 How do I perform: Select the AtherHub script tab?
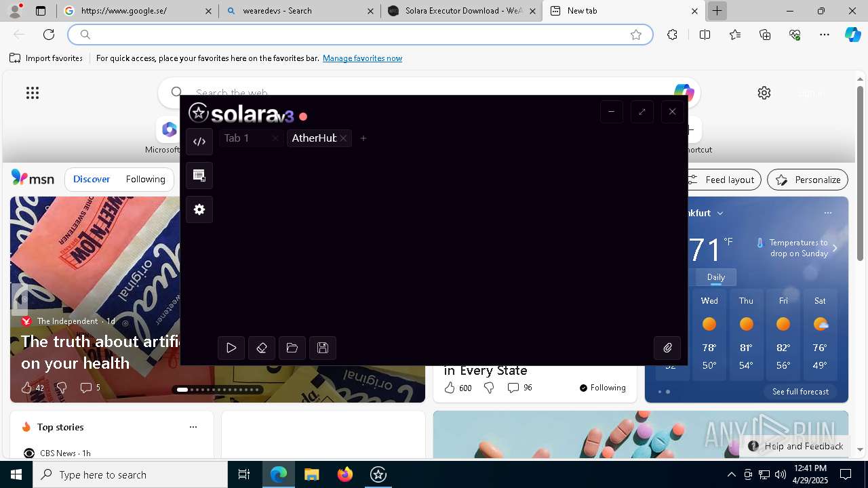(x=314, y=138)
